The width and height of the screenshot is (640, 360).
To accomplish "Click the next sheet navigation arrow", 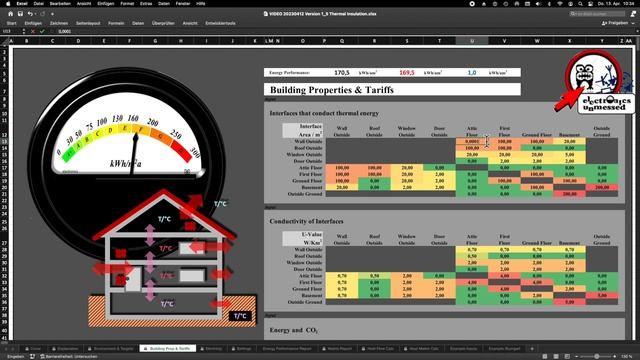I will 13,349.
